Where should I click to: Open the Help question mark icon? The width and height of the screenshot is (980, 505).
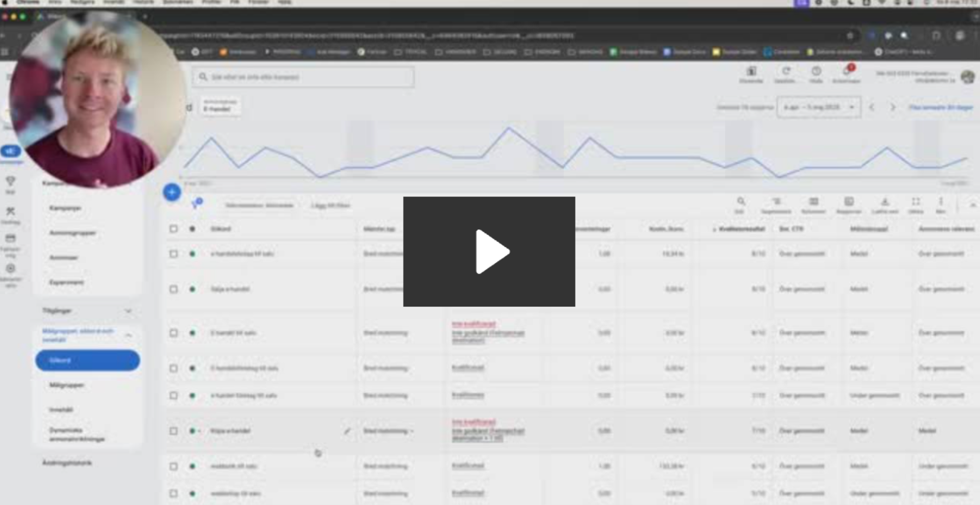[816, 71]
